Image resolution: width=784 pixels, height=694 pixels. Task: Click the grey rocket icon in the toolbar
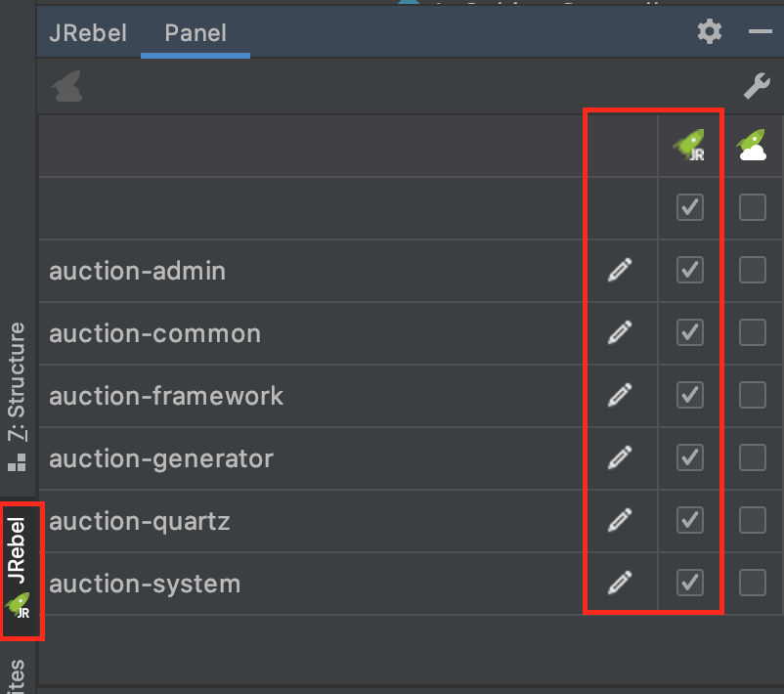point(67,86)
